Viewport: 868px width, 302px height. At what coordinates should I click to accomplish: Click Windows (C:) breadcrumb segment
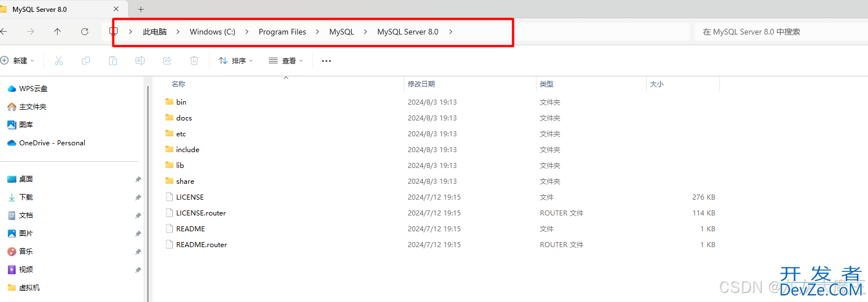point(212,32)
